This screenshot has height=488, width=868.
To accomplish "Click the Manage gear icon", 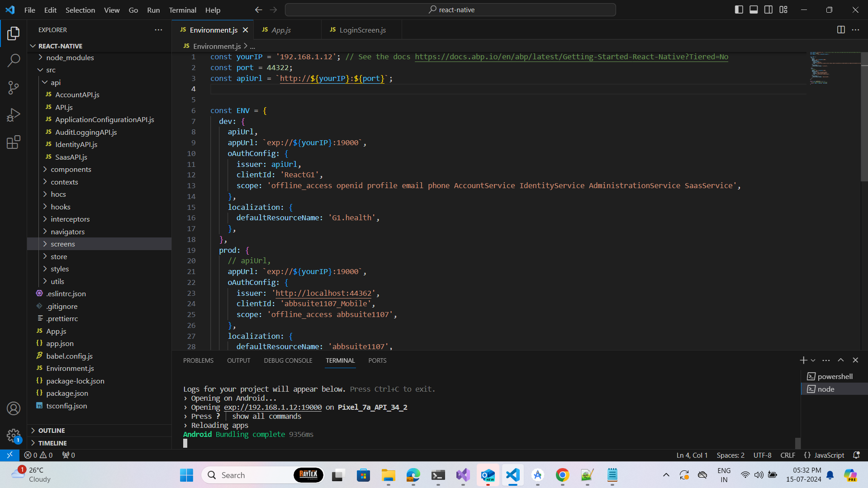I will pyautogui.click(x=14, y=436).
